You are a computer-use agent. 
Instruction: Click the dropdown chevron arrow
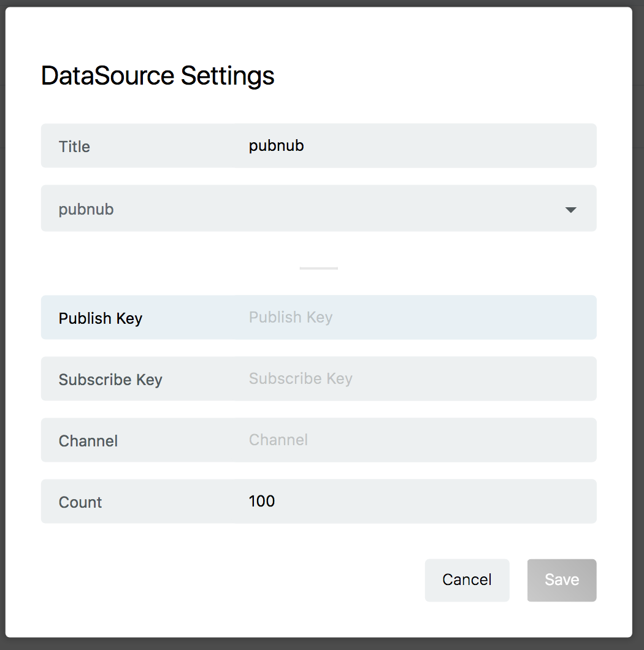570,209
